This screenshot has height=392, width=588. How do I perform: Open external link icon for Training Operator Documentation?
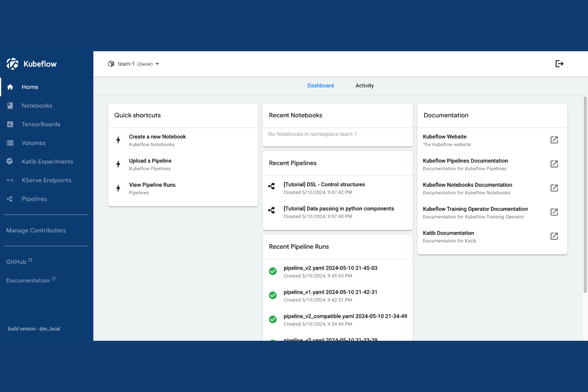[554, 212]
